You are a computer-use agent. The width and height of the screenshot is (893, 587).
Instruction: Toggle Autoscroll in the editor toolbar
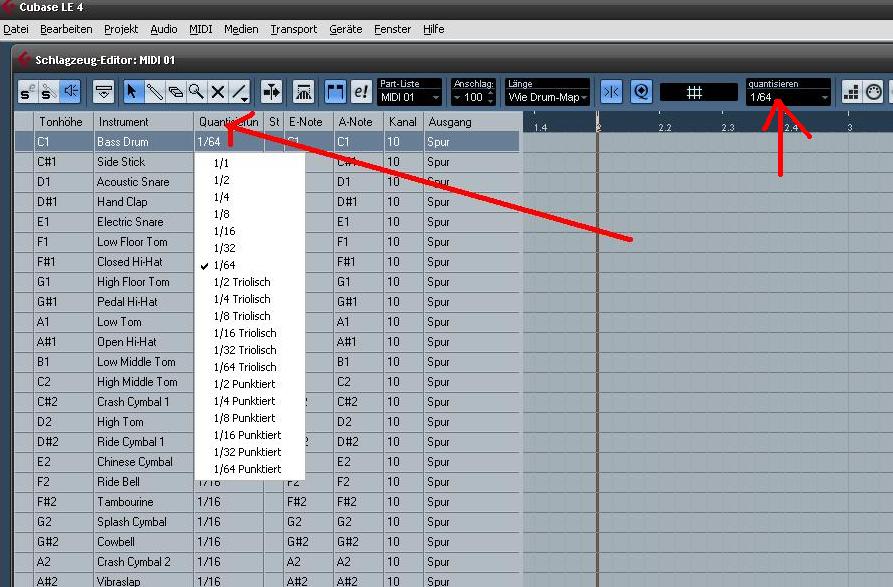[x=271, y=92]
